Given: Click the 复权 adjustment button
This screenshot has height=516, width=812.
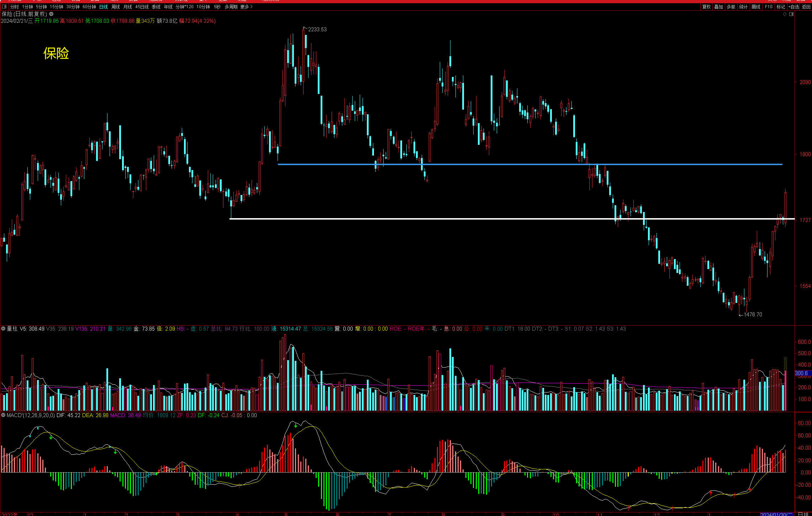Looking at the screenshot, I should tap(706, 7).
